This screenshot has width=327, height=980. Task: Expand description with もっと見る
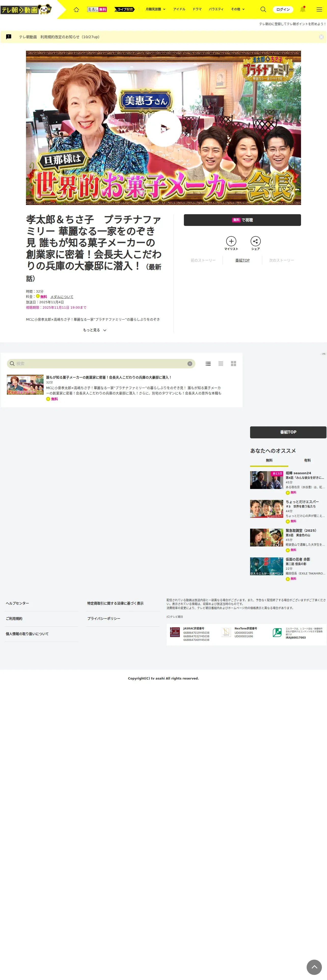[x=94, y=330]
